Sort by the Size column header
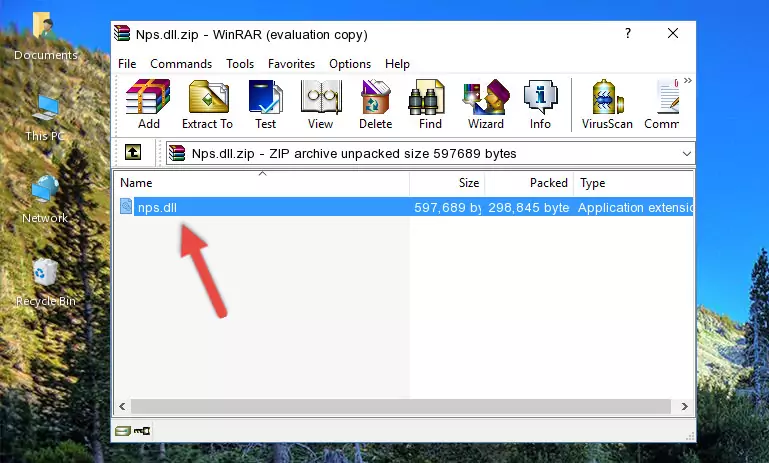This screenshot has height=463, width=769. pos(447,183)
